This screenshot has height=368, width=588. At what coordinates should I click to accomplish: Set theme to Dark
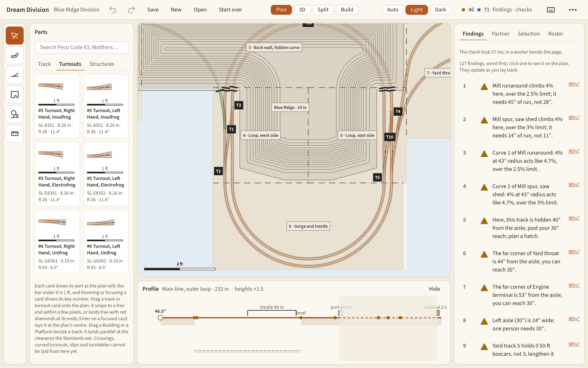[441, 10]
